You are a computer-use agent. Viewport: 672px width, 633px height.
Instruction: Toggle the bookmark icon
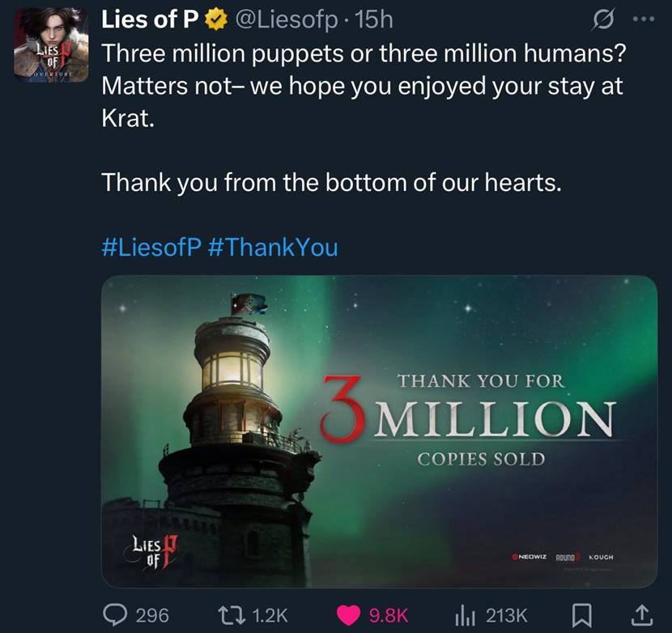[582, 615]
